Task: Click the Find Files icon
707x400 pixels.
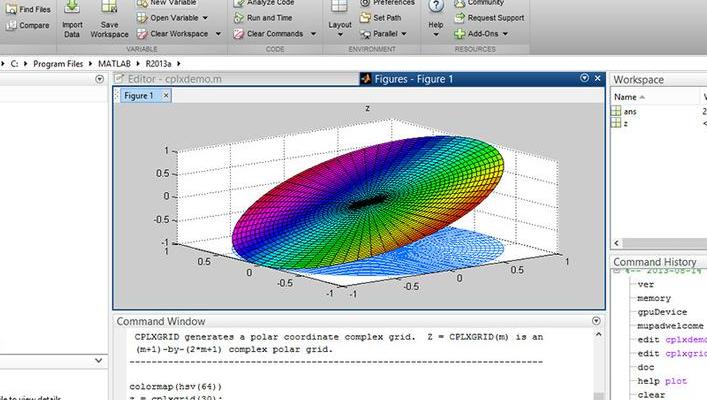Action: 11,9
